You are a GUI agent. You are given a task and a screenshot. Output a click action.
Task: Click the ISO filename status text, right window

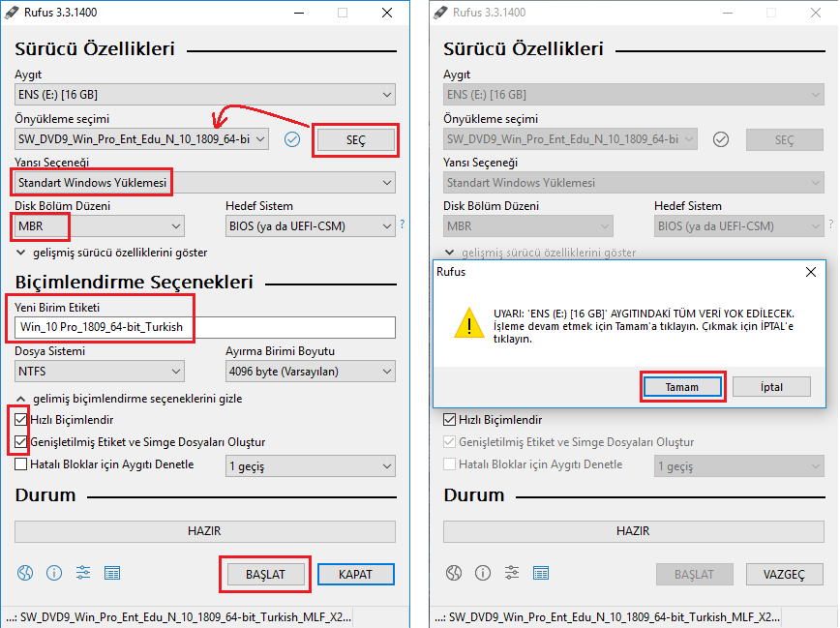tap(608, 617)
